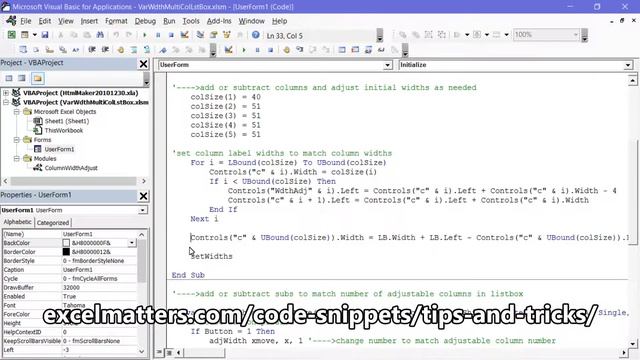Switch to Full Module View button
This screenshot has width=640, height=360.
(169, 352)
